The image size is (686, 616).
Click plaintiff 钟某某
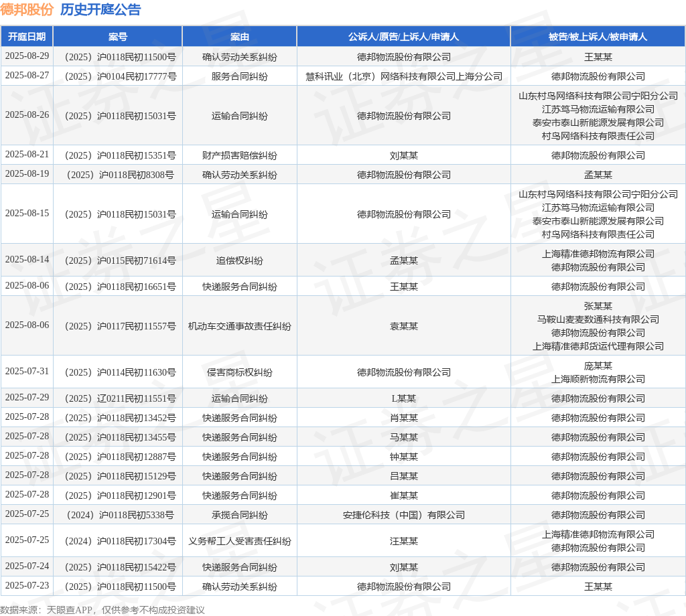tap(403, 457)
